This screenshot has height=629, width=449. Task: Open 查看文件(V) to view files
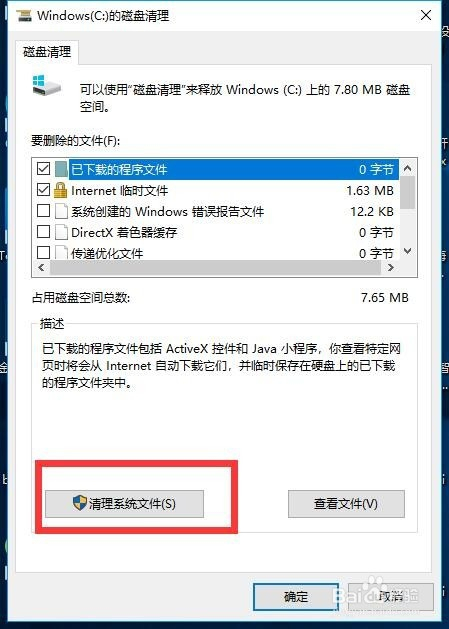click(346, 503)
